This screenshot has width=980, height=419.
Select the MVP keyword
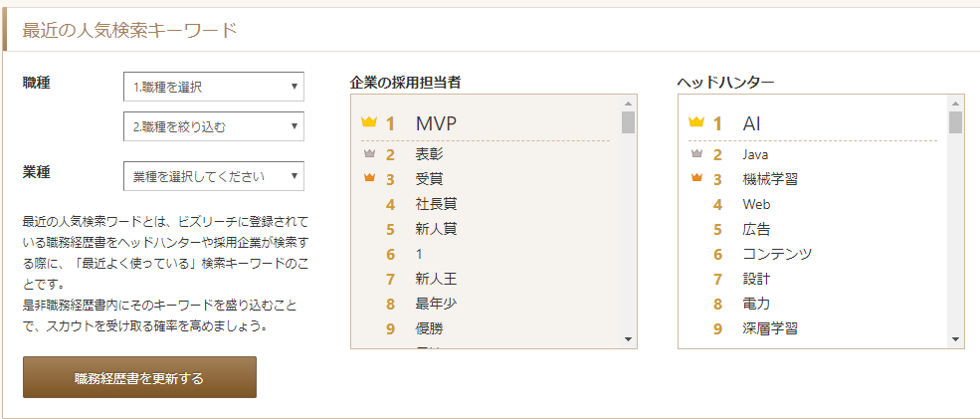[x=436, y=123]
